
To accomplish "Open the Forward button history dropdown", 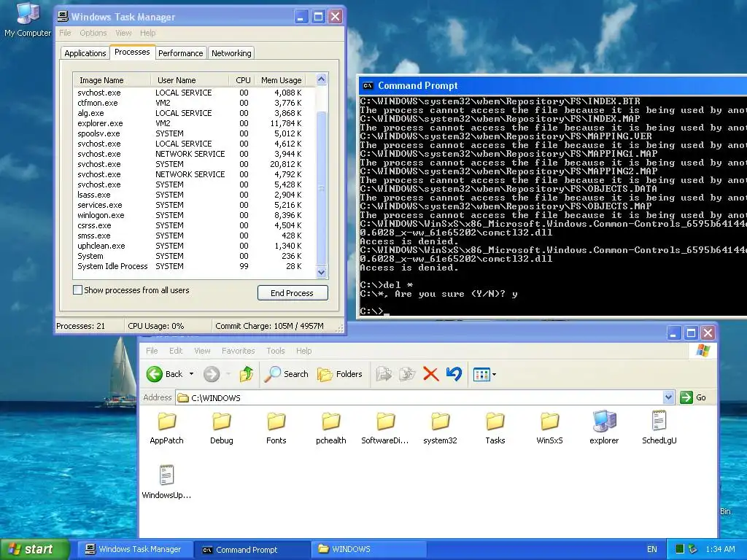I will tap(228, 374).
